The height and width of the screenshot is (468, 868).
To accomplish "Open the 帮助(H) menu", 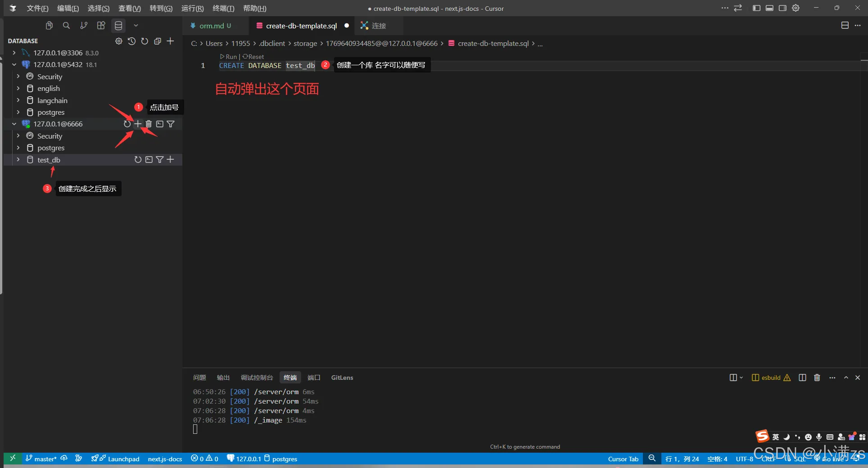I will coord(255,8).
